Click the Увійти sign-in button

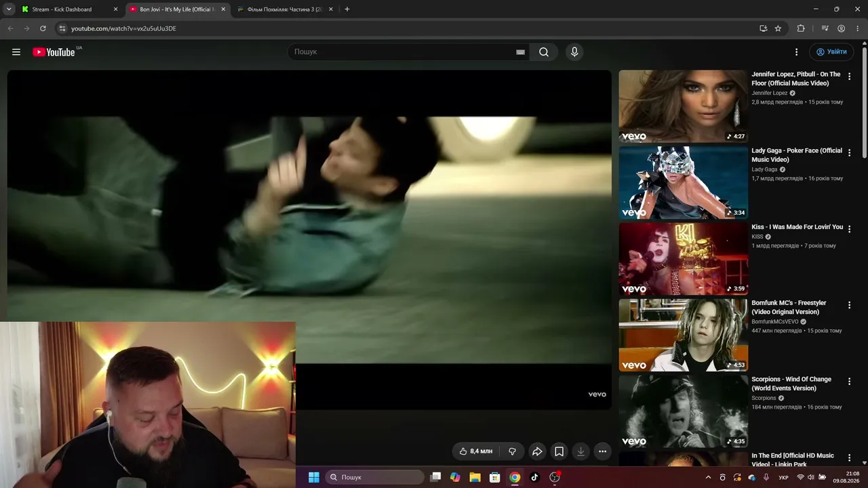831,52
